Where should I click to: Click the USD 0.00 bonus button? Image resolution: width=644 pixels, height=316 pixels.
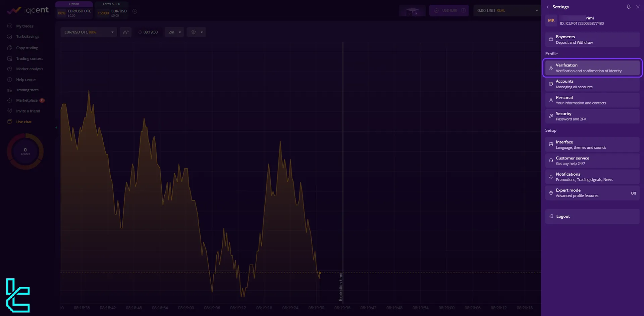point(449,11)
